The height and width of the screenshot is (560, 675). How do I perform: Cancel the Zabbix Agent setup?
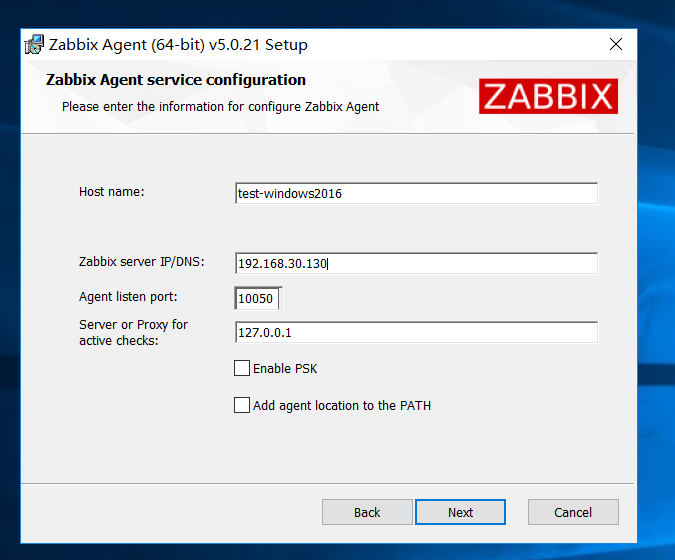click(x=573, y=512)
